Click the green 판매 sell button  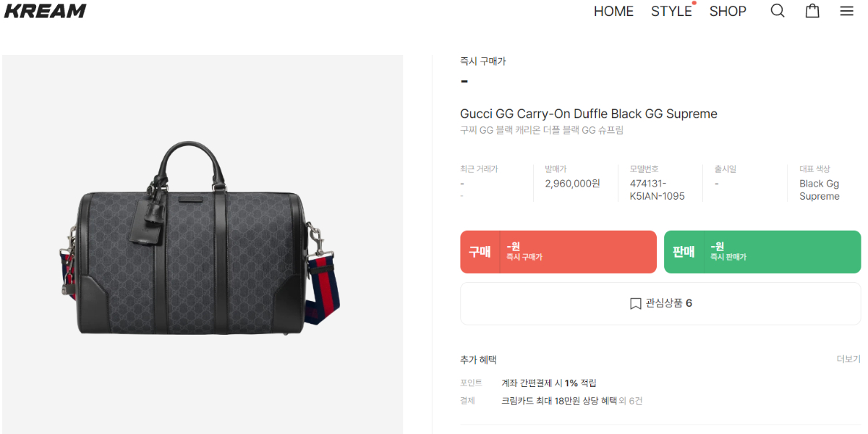pyautogui.click(x=762, y=252)
